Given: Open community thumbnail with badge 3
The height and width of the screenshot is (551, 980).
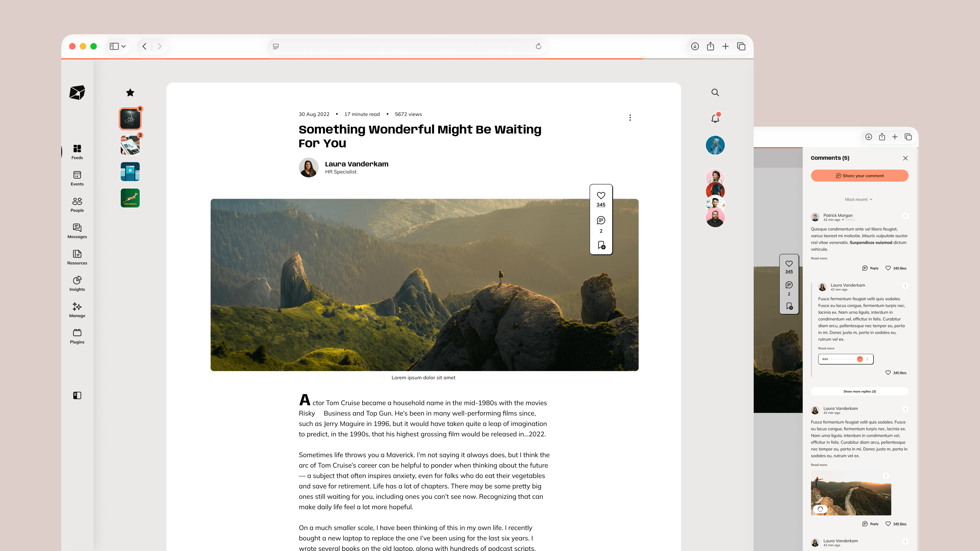Looking at the screenshot, I should click(130, 145).
